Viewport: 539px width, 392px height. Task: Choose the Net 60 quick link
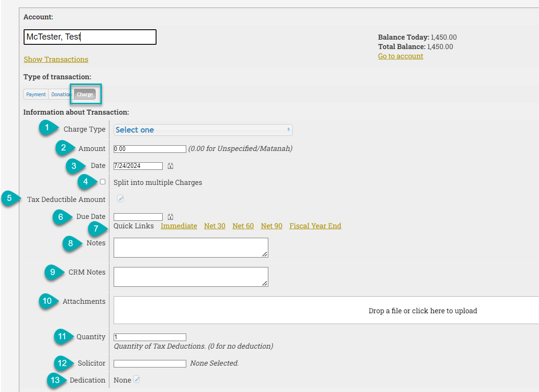pos(243,226)
